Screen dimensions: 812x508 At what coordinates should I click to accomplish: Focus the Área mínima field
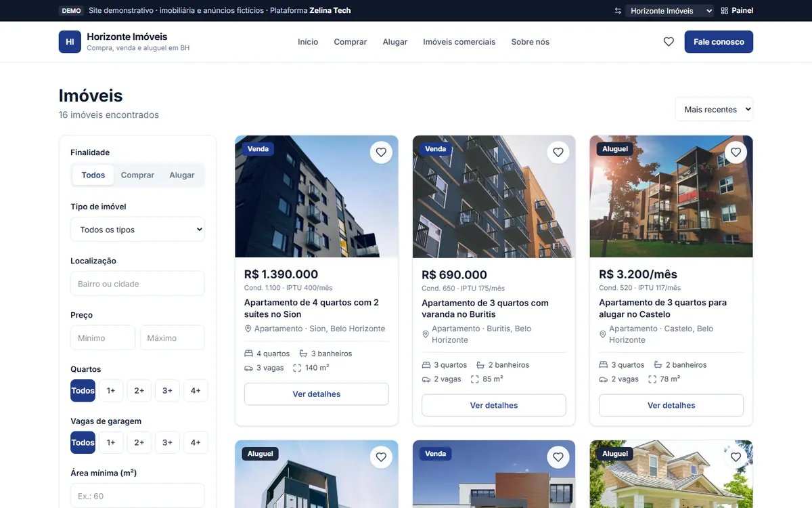[137, 496]
